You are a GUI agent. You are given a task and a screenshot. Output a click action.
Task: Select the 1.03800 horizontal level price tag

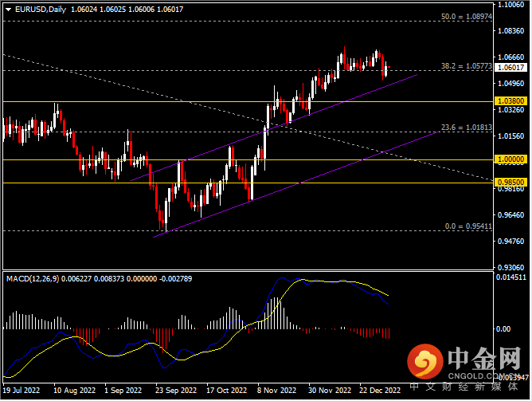(x=509, y=101)
